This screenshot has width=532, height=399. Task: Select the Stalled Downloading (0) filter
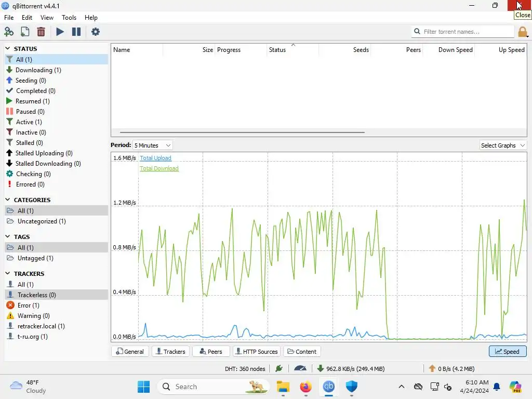tap(56, 164)
